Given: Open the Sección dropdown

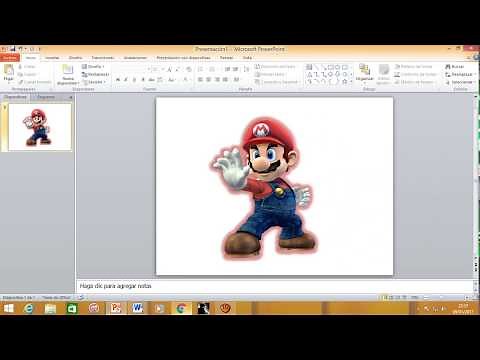Looking at the screenshot, I should pyautogui.click(x=94, y=82).
